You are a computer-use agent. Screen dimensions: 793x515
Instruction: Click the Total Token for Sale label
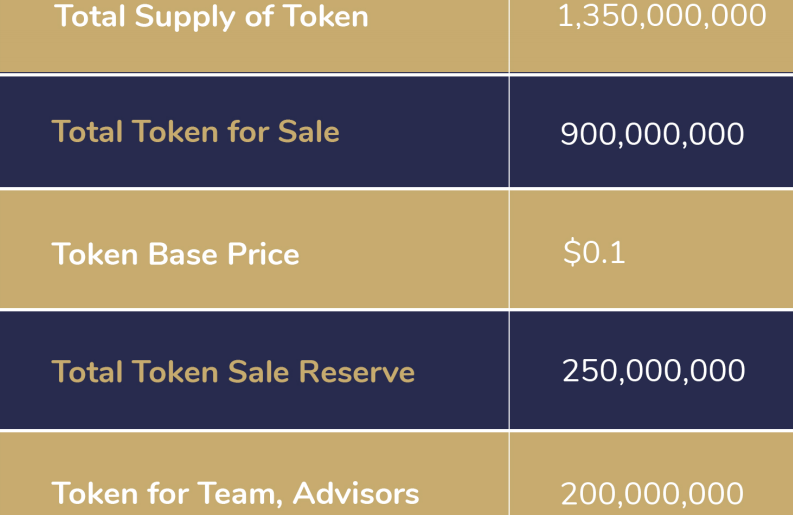(x=196, y=132)
